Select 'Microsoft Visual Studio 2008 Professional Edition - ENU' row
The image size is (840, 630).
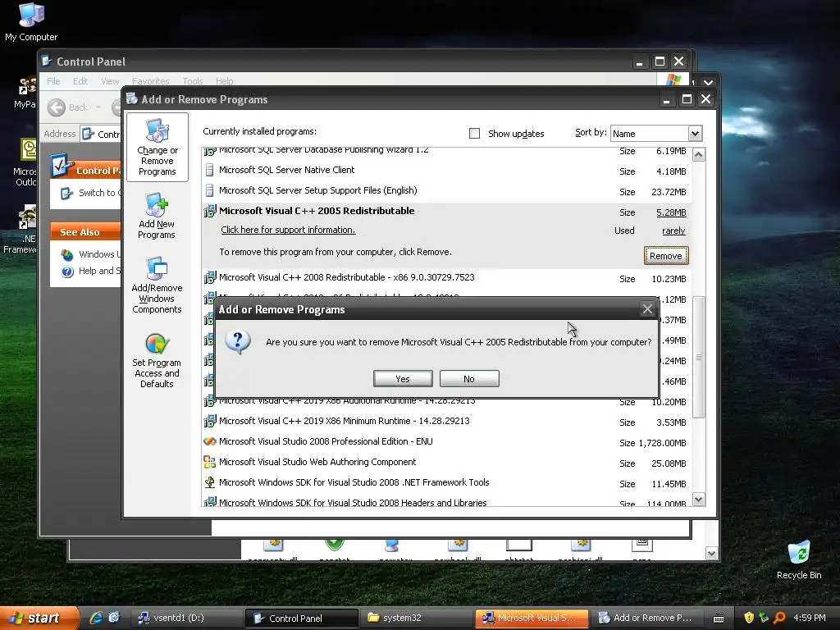click(x=446, y=442)
